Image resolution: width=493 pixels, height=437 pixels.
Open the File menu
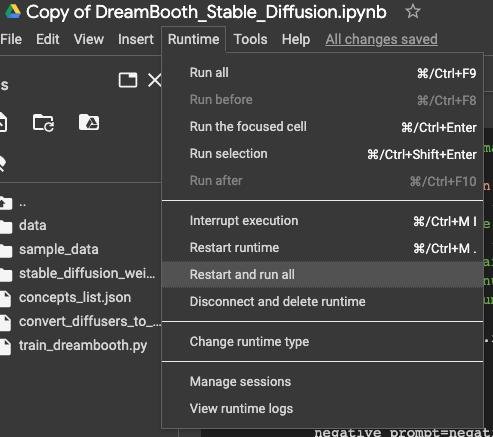pyautogui.click(x=11, y=39)
